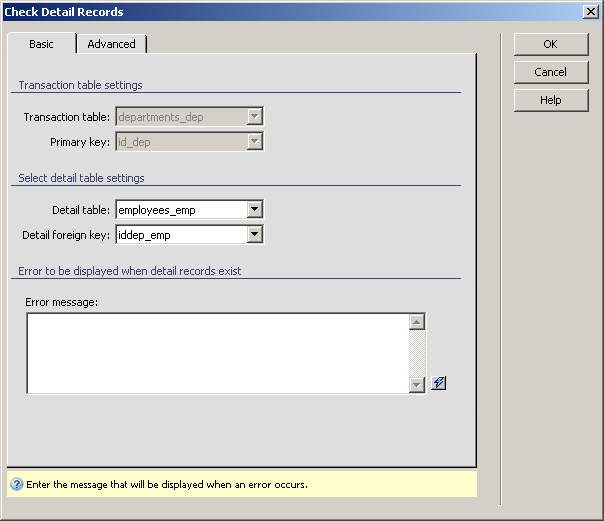The image size is (604, 521).
Task: Click the departments_dep Transaction table field
Action: (180, 117)
